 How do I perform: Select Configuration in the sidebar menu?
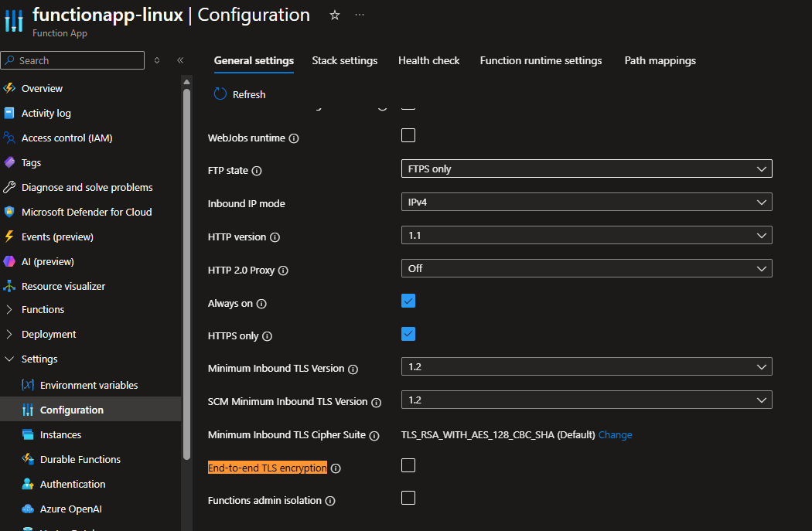coord(90,410)
